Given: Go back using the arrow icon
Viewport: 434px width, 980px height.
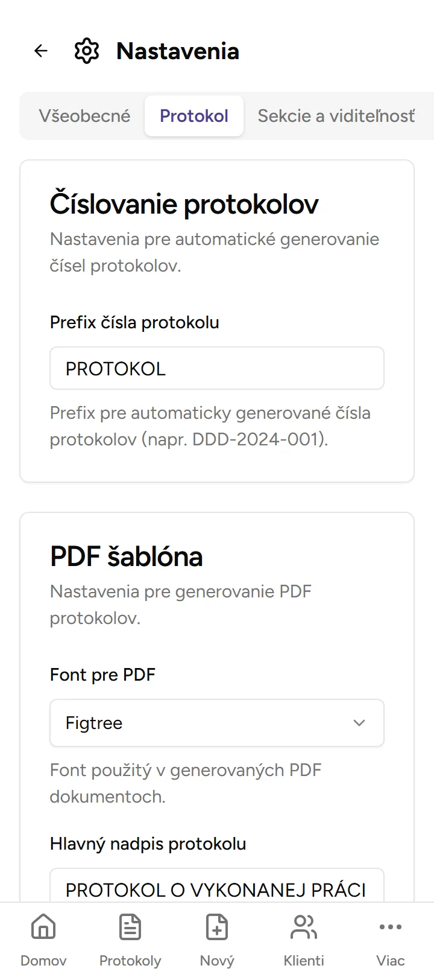Looking at the screenshot, I should point(40,51).
